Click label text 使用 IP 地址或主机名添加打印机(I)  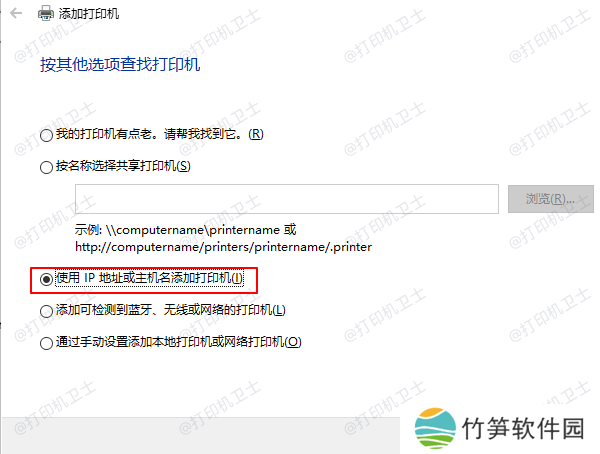click(150, 278)
